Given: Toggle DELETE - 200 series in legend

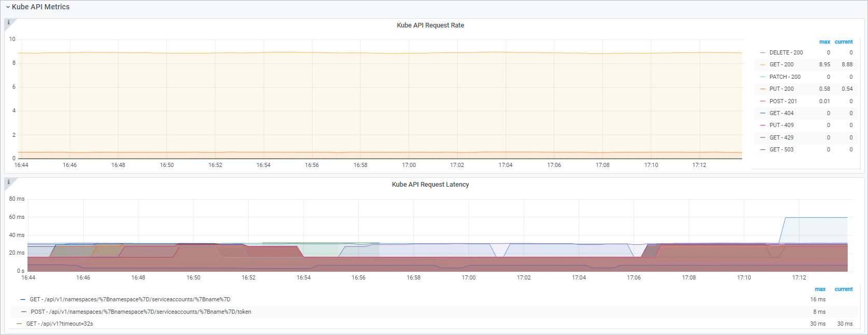Looking at the screenshot, I should (x=786, y=52).
